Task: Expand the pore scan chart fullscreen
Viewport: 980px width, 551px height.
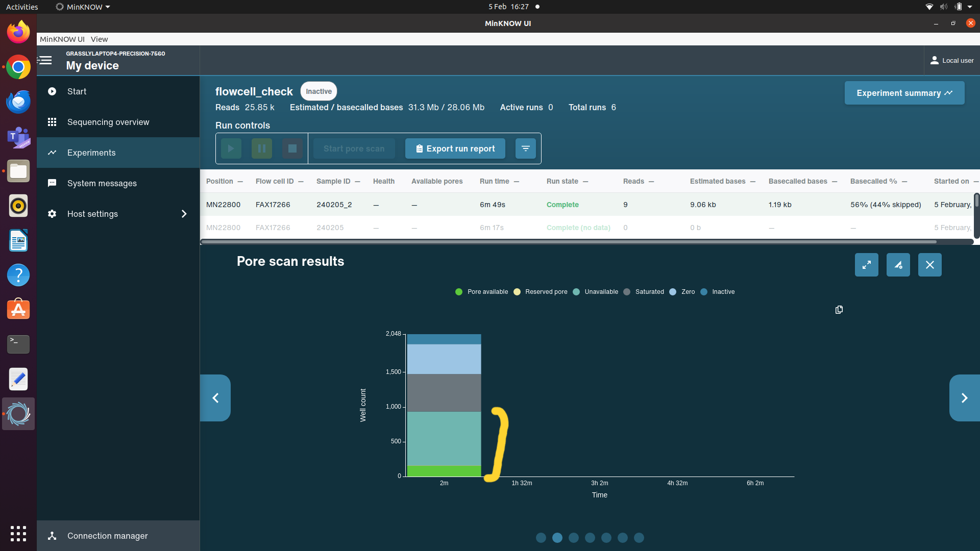Action: (x=867, y=265)
